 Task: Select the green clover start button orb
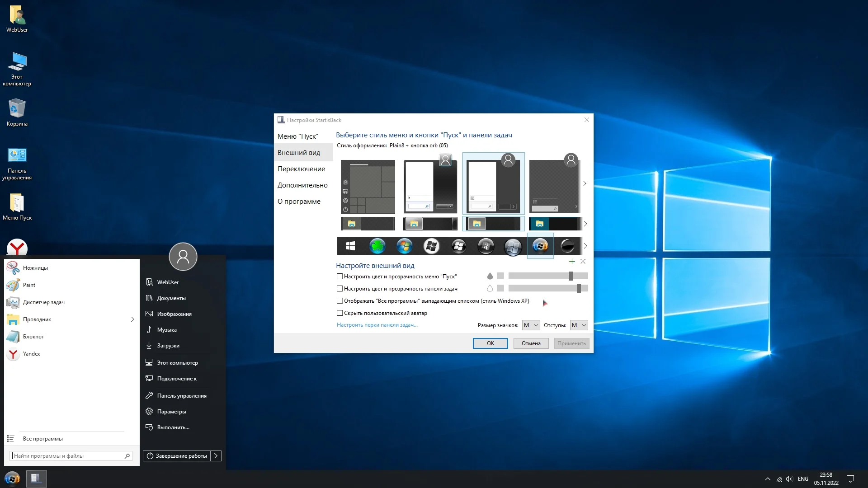tap(377, 246)
